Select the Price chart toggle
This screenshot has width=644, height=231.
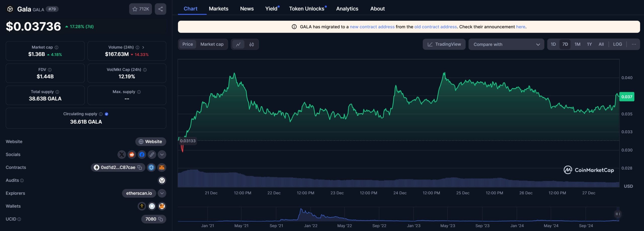point(188,44)
